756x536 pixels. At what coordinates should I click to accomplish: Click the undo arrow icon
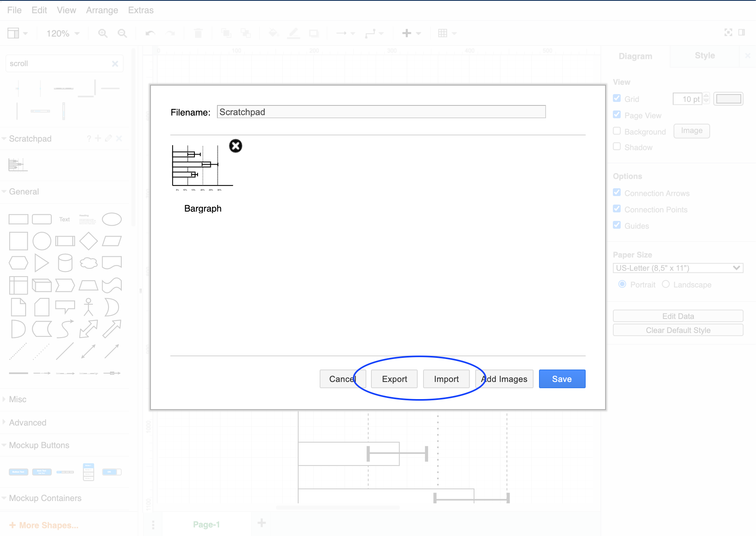(150, 33)
